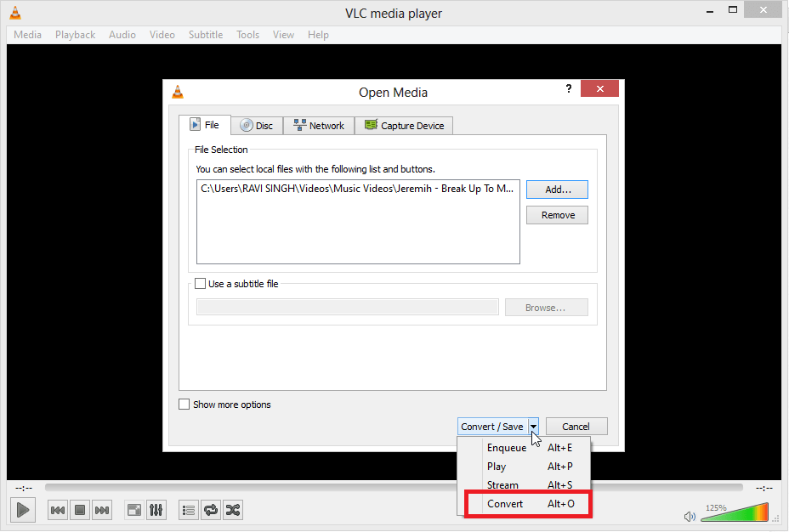This screenshot has width=789, height=532.
Task: Open the View menu
Action: (x=283, y=35)
